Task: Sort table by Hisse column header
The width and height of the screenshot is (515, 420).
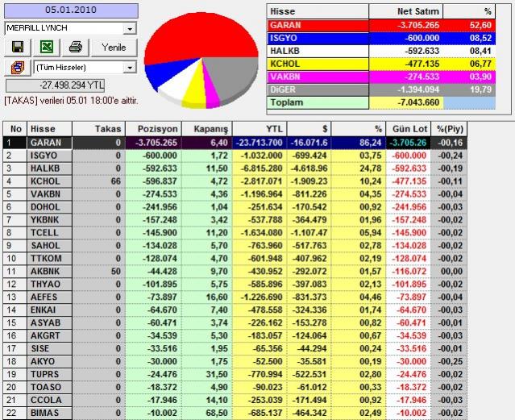Action: [x=49, y=129]
